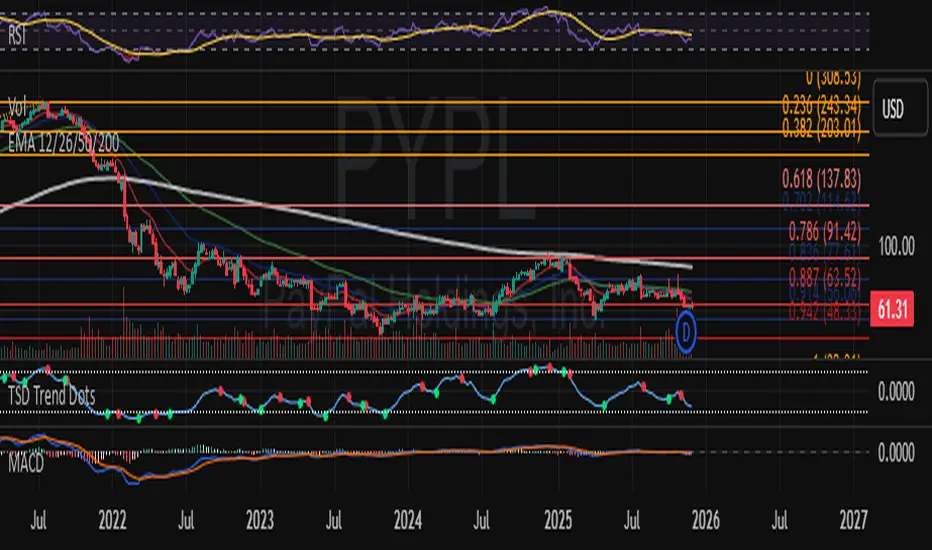Image resolution: width=932 pixels, height=550 pixels.
Task: Select the EMA 12/26/50/200 indicator label
Action: (64, 143)
